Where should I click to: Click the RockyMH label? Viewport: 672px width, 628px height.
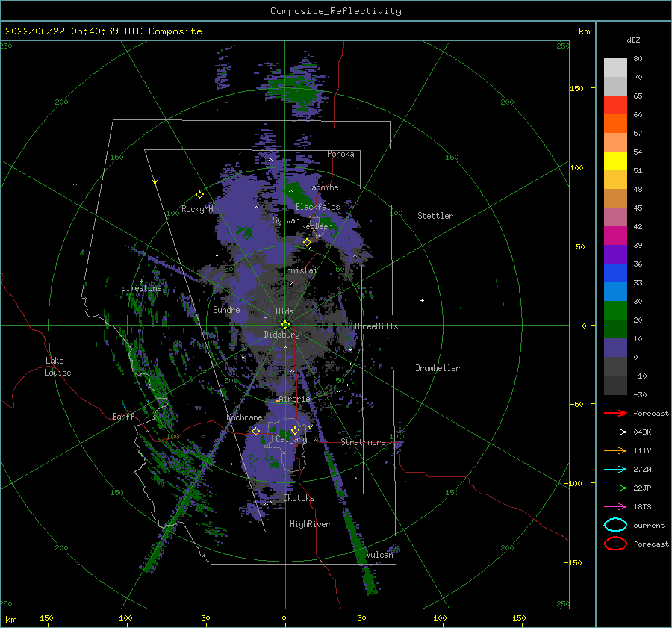[197, 209]
